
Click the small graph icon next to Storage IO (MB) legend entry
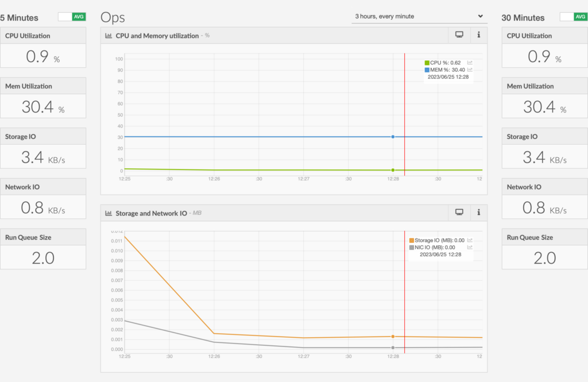(470, 240)
